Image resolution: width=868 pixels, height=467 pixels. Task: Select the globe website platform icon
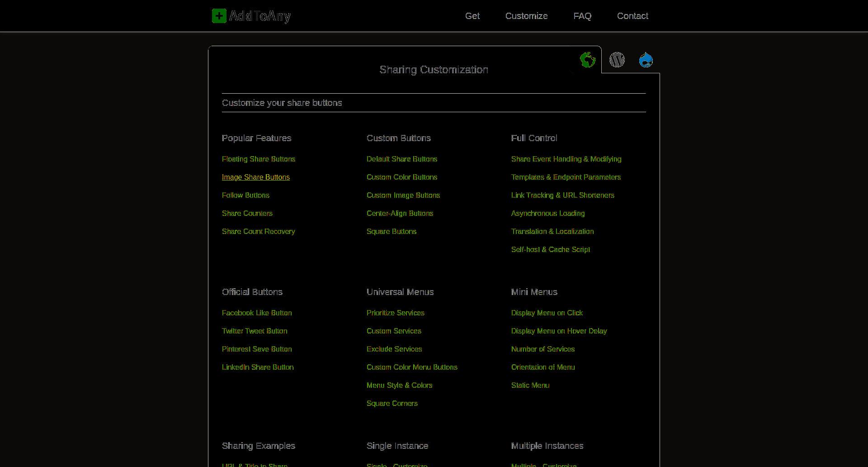(x=588, y=60)
